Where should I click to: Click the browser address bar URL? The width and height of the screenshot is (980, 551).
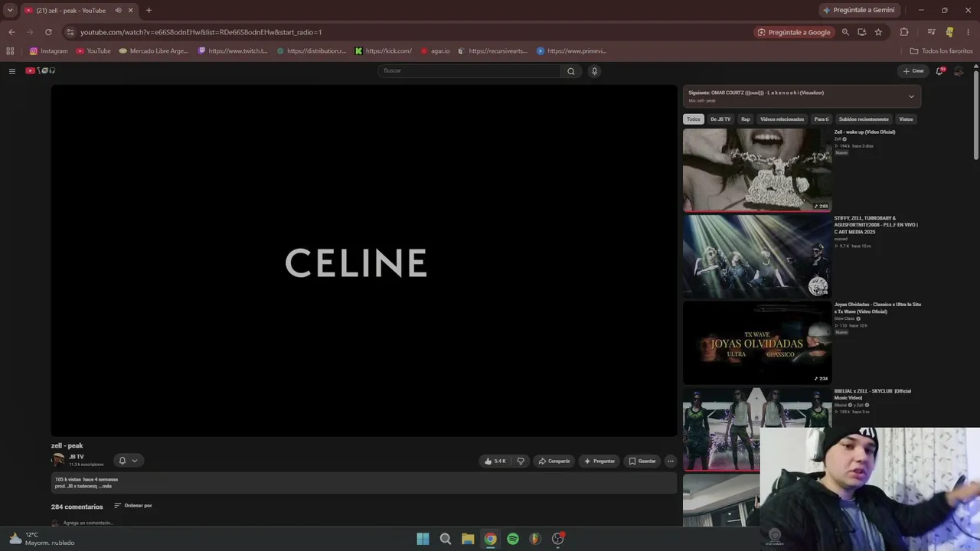pos(201,32)
